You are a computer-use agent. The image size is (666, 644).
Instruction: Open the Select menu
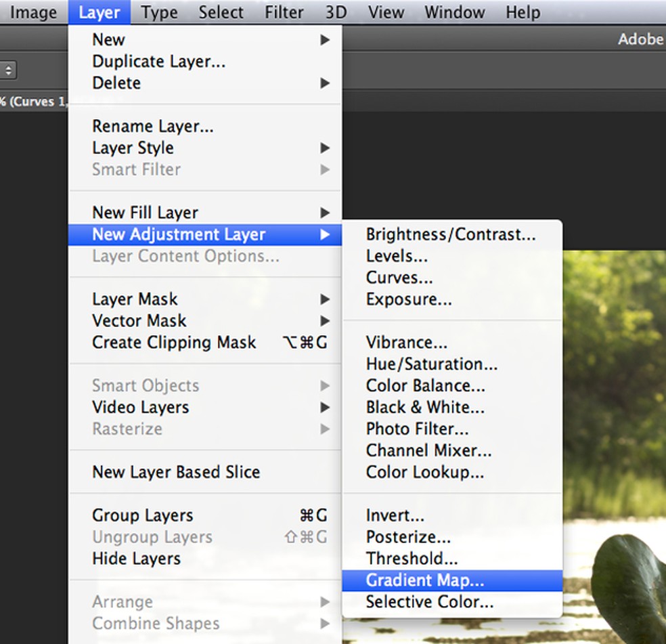coord(221,12)
